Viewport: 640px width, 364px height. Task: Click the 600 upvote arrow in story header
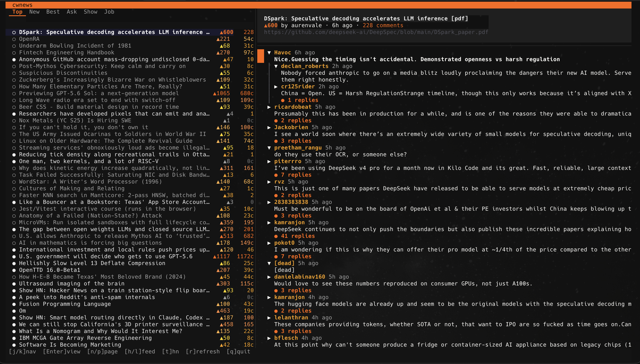pos(266,25)
